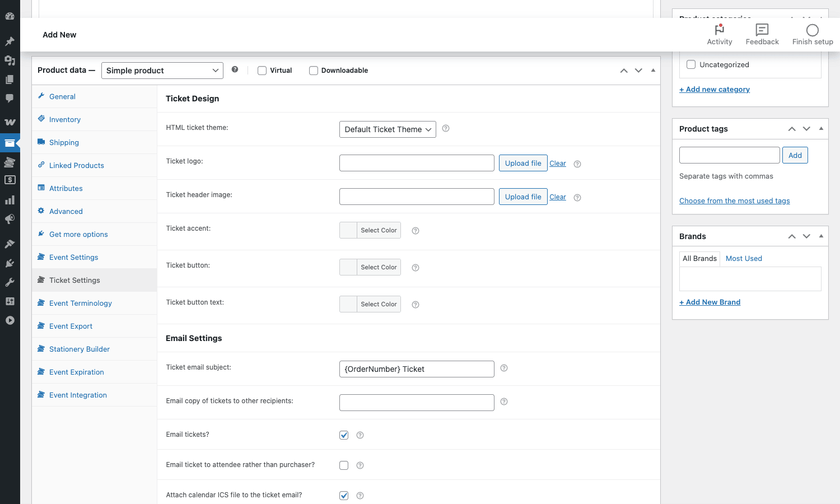The height and width of the screenshot is (504, 840).
Task: Uncheck the Email tickets checkbox
Action: pyautogui.click(x=344, y=435)
